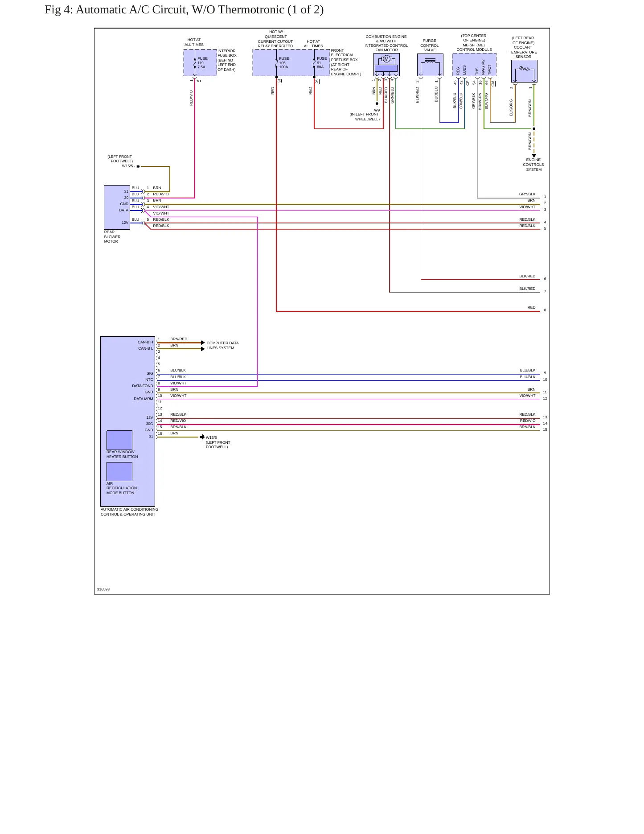The image size is (644, 834).
Task: Select the ME-SFI control module box
Action: pos(474,65)
